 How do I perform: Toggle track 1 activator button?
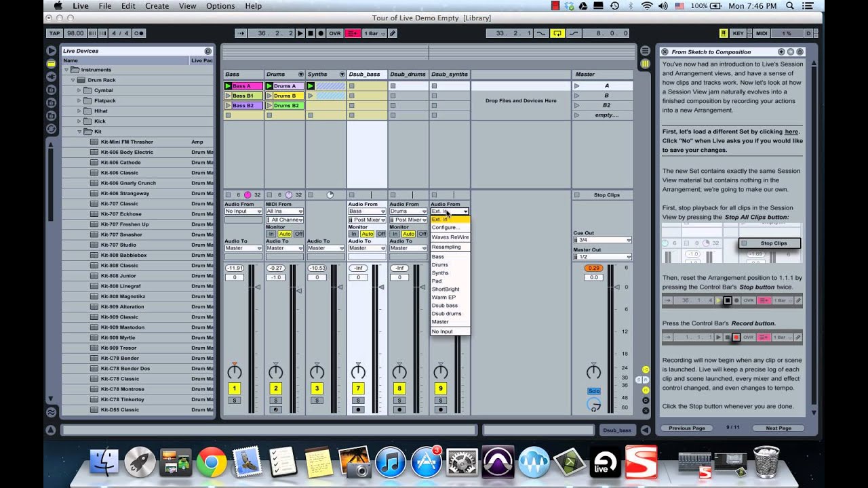click(x=235, y=388)
